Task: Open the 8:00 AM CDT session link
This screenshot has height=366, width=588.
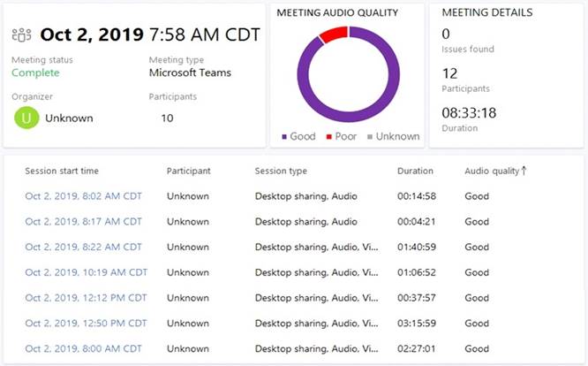Action: coord(83,348)
